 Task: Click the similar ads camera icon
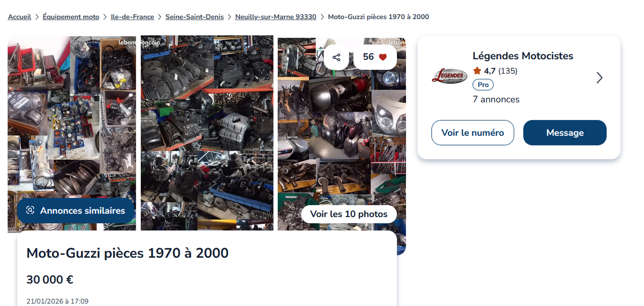pos(30,211)
